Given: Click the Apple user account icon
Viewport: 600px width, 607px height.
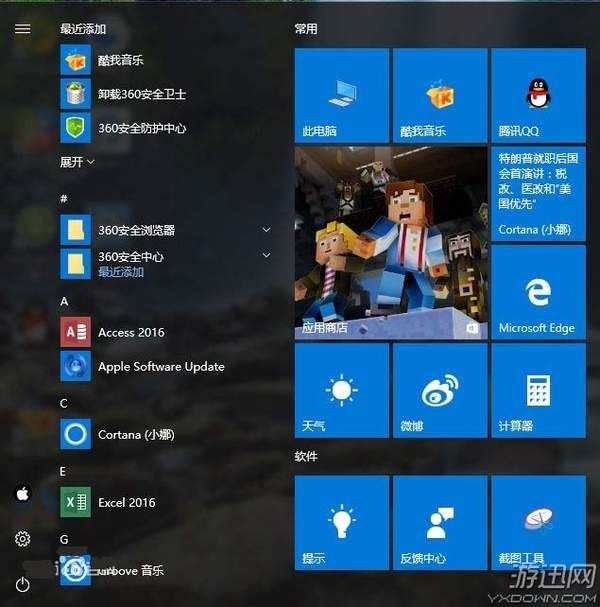Looking at the screenshot, I should (22, 494).
